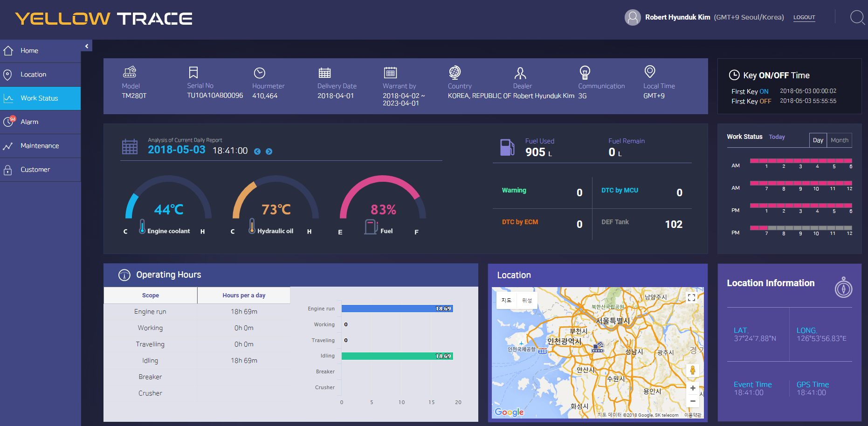
Task: Open the Home menu item
Action: pyautogui.click(x=29, y=51)
